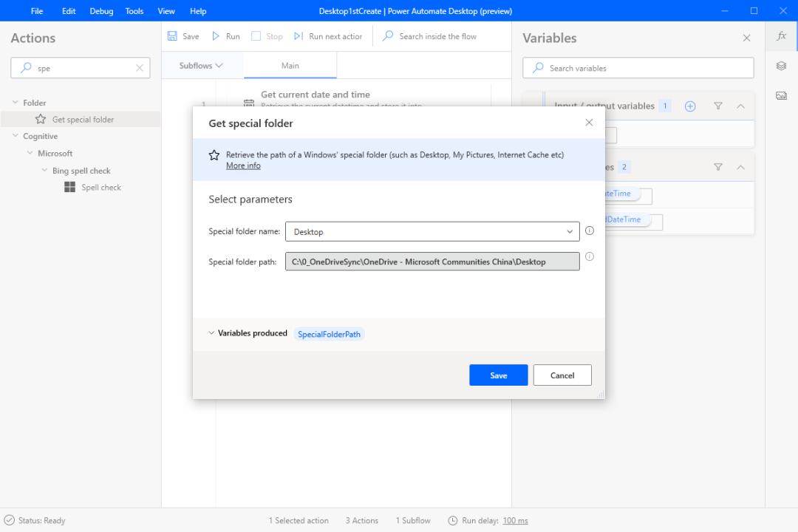Click the Run delay clock icon
Screen dimensions: 798x532
coord(452,520)
